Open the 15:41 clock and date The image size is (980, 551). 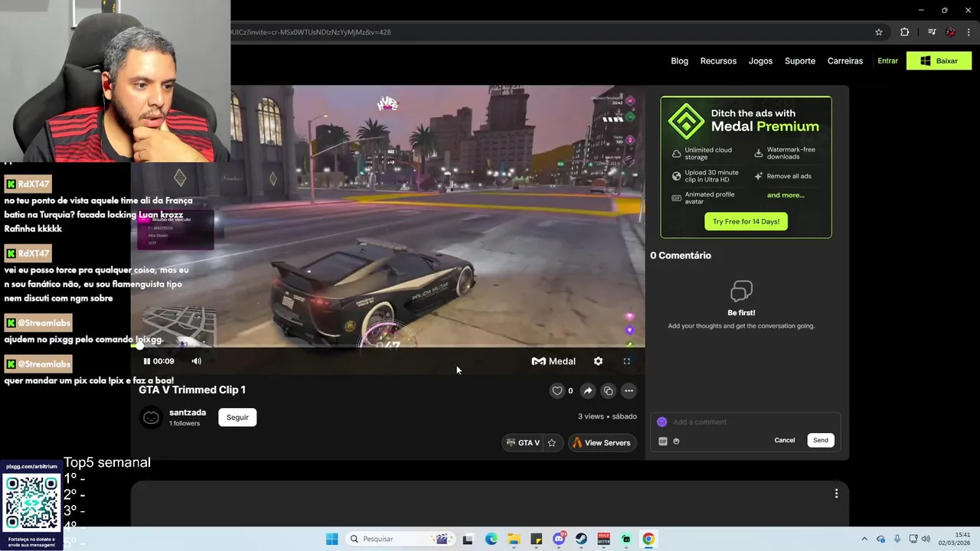click(955, 539)
